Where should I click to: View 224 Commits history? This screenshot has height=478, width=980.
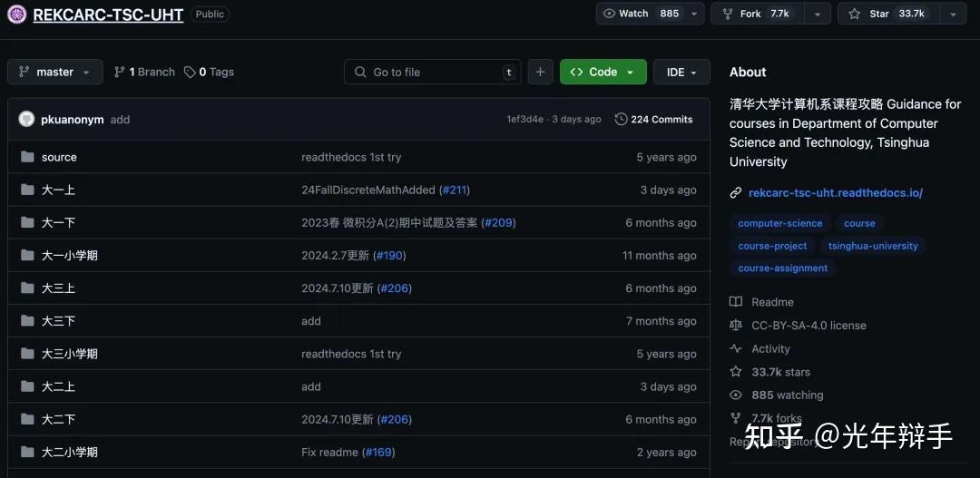pos(653,120)
